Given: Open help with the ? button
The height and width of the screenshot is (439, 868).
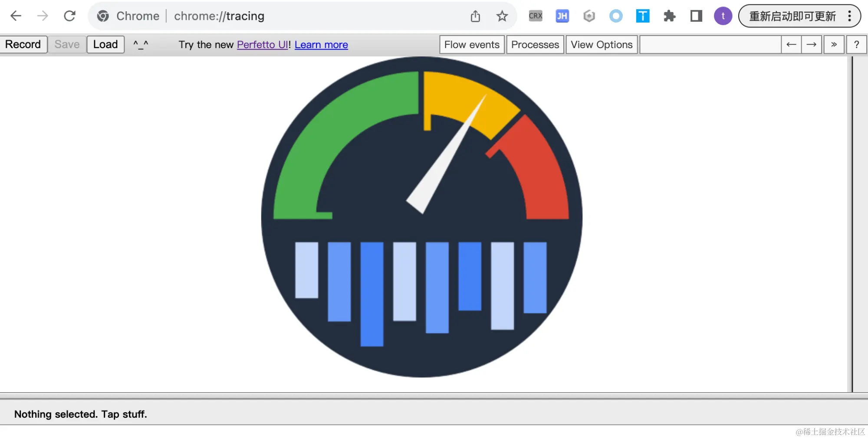Looking at the screenshot, I should pyautogui.click(x=856, y=45).
